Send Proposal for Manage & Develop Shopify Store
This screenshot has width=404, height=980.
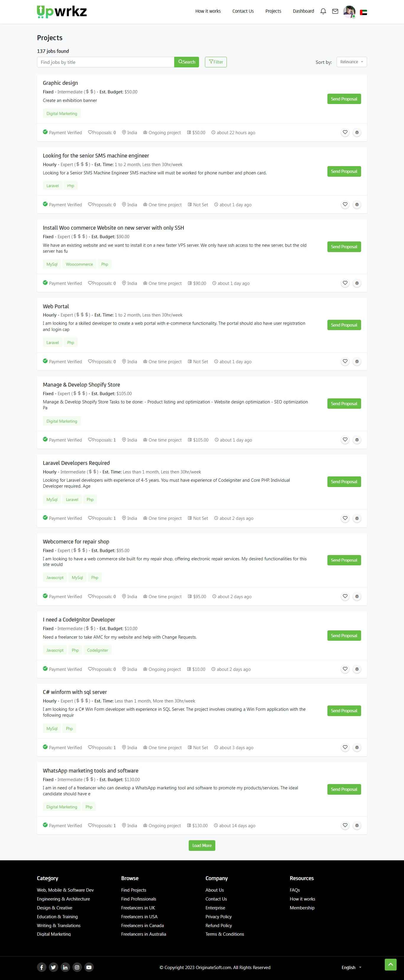pos(344,404)
